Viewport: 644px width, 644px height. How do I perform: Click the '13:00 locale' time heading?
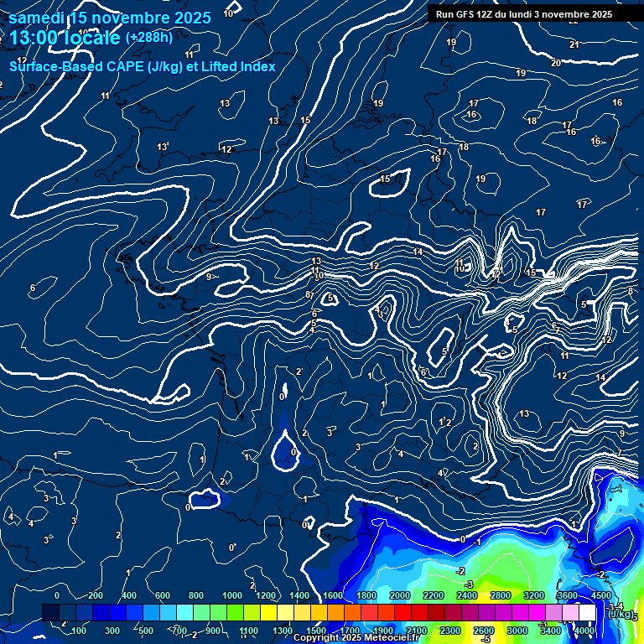click(65, 38)
